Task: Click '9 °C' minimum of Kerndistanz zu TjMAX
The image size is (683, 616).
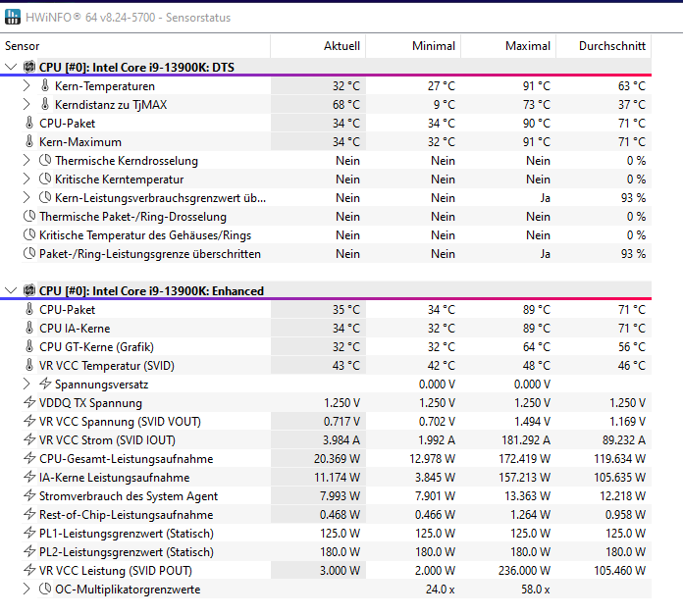Action: point(444,105)
